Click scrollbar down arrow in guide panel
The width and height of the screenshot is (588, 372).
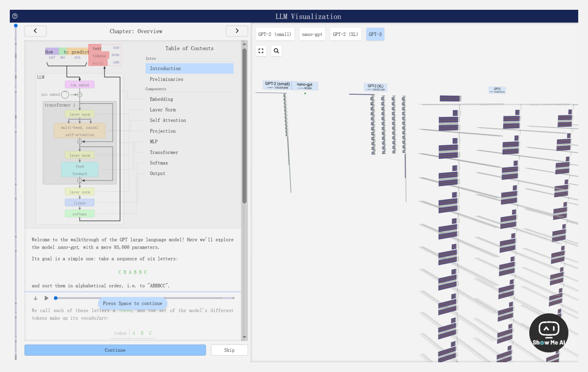pos(244,337)
